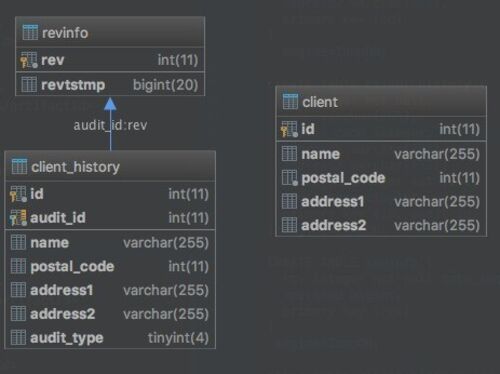This screenshot has height=374, width=500.
Task: Select the client table title
Action: [x=320, y=102]
